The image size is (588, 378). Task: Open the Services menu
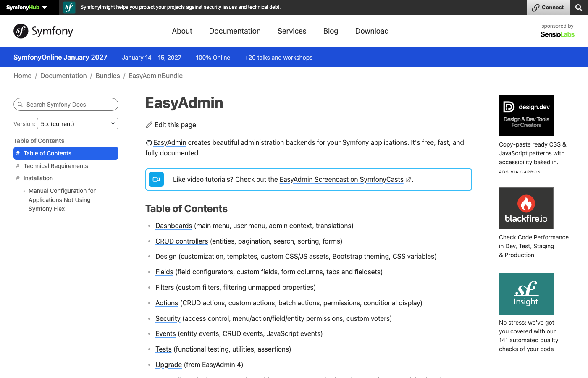point(292,31)
